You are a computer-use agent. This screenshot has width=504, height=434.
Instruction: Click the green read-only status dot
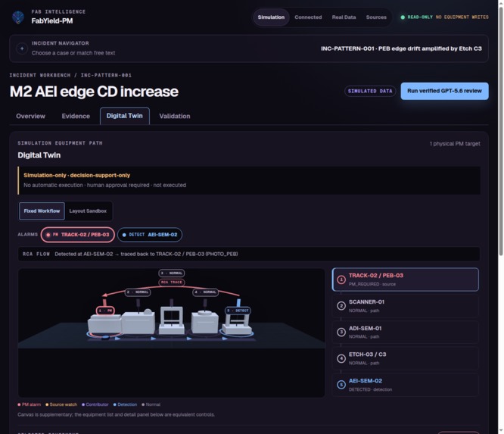[403, 17]
